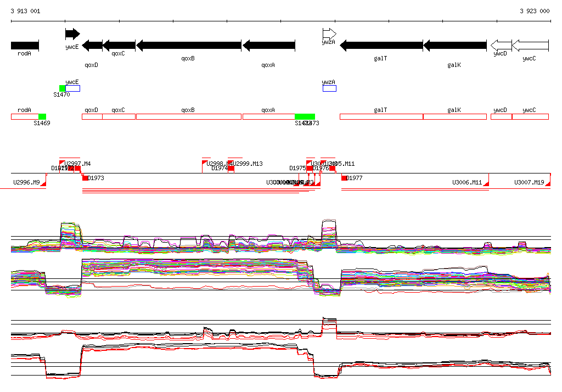Select the galT gene arrow
This screenshot has height=392, width=562.
(x=381, y=46)
